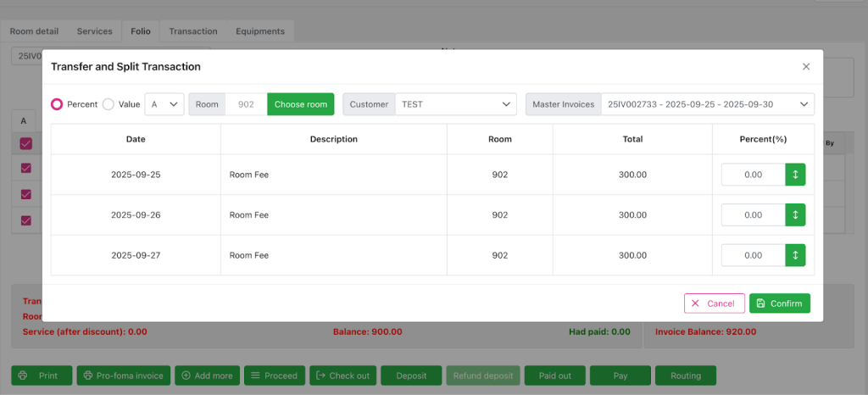
Task: Confirm the transfer and split
Action: point(779,303)
